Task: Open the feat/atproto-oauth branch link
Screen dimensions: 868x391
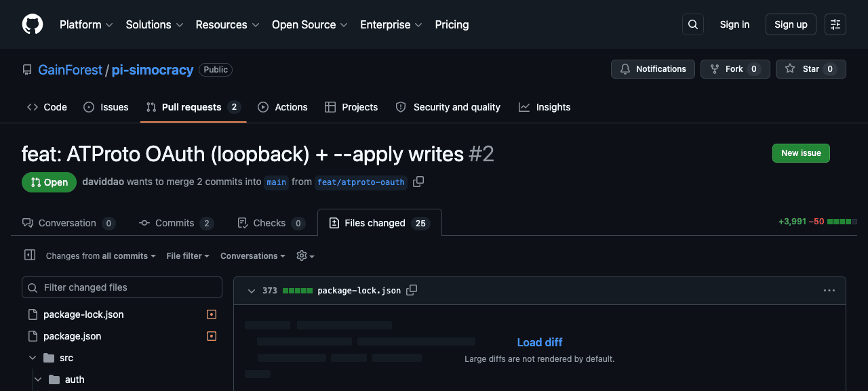Action: [x=361, y=182]
